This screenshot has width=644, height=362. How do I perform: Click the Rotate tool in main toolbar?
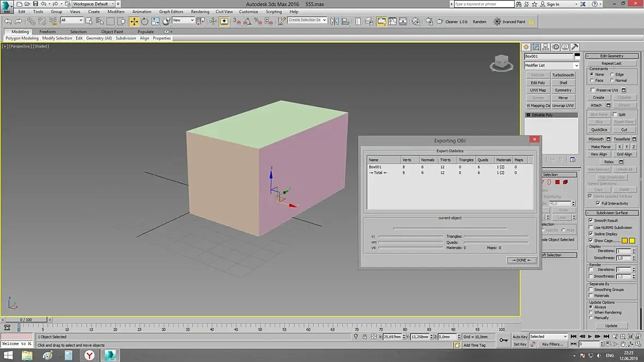pos(145,21)
